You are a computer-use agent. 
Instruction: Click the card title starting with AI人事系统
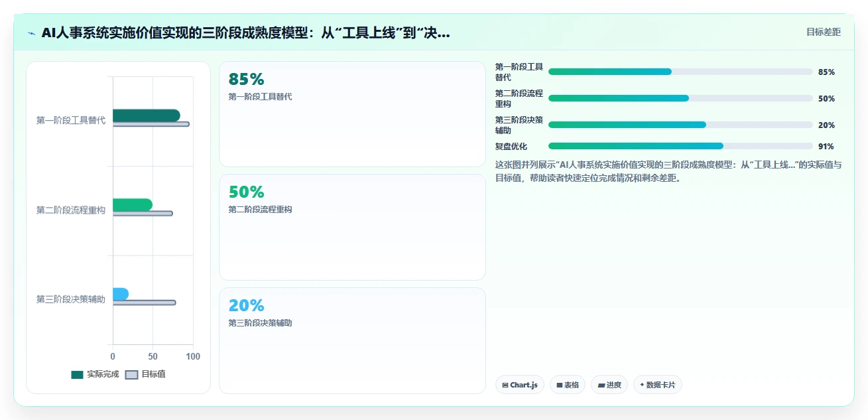[245, 33]
